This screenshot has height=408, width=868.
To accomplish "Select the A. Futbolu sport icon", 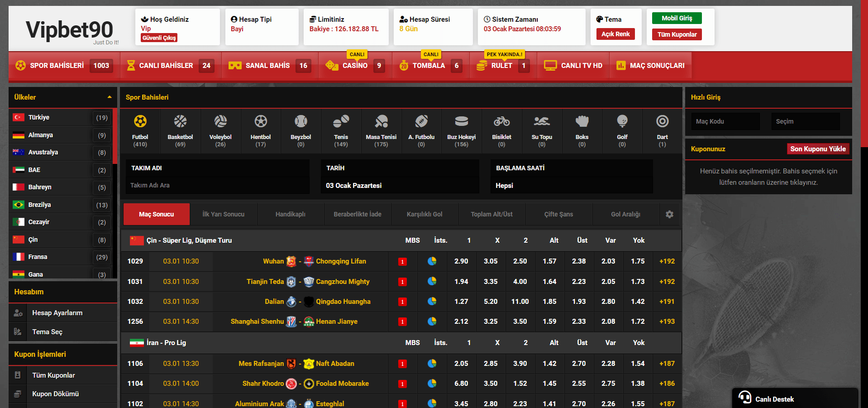I will tap(421, 121).
